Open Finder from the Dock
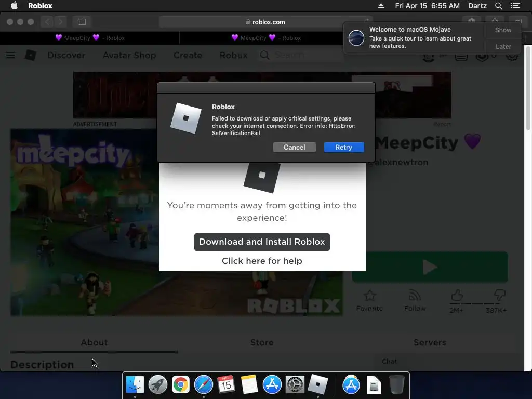 point(135,385)
